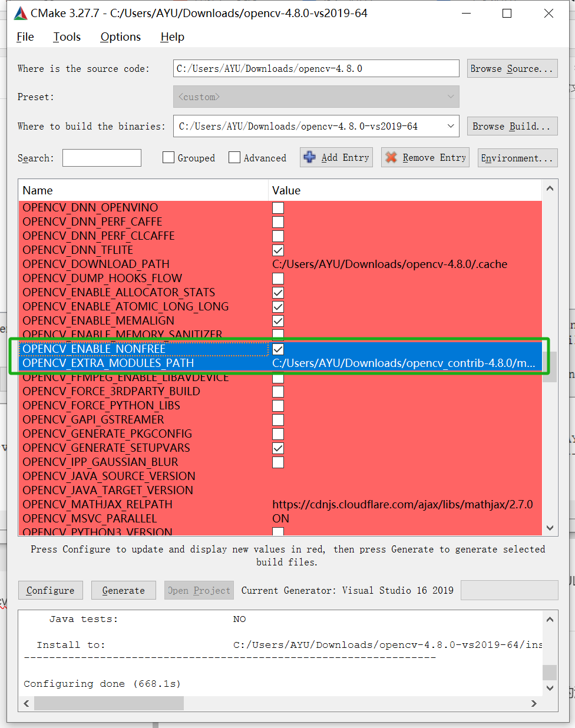The image size is (575, 728).
Task: Expand the build binaries path dropdown
Action: point(451,126)
